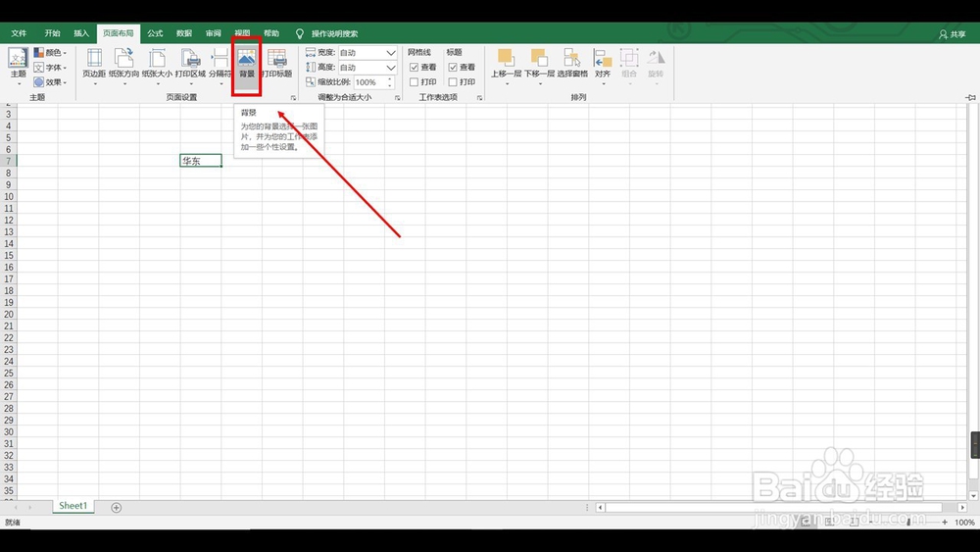Image resolution: width=980 pixels, height=552 pixels.
Task: Click the 操作说明搜索 search box
Action: [334, 33]
